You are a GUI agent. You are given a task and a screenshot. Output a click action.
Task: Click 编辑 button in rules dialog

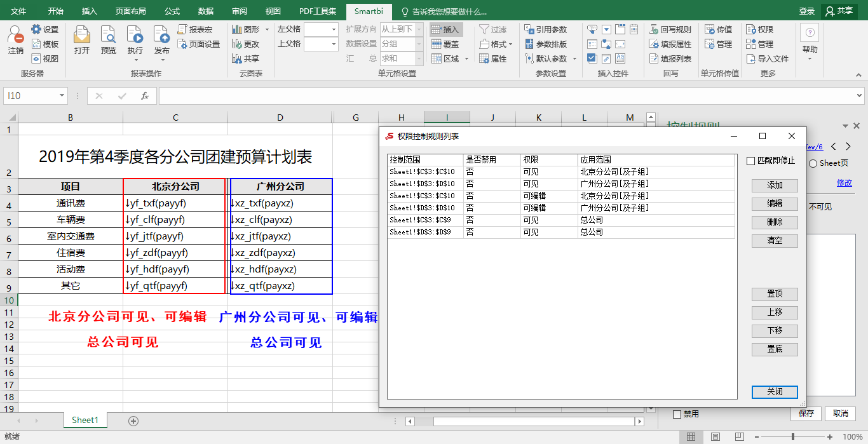775,204
